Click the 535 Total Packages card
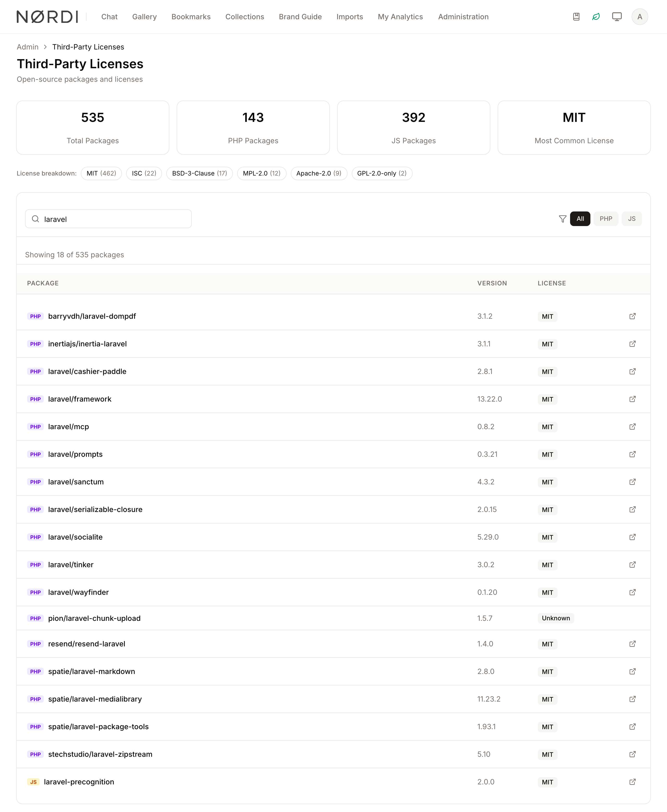Screen dimensions: 667x812 (92, 127)
